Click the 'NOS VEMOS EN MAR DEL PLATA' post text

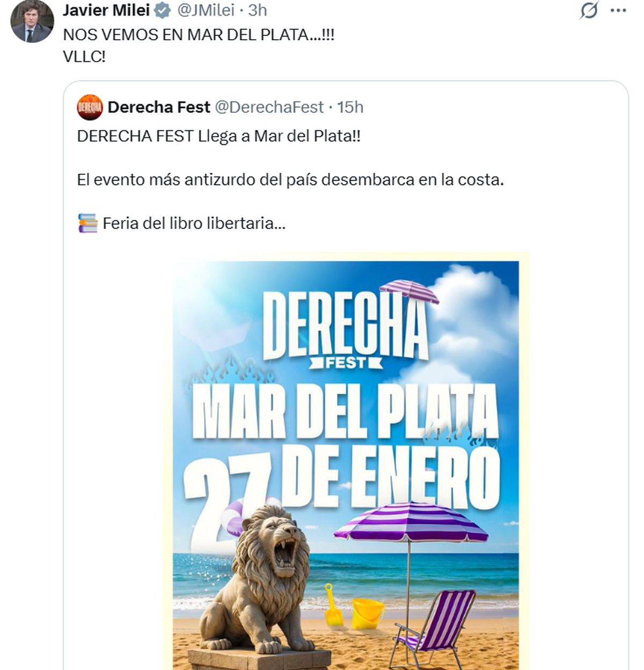tap(199, 35)
